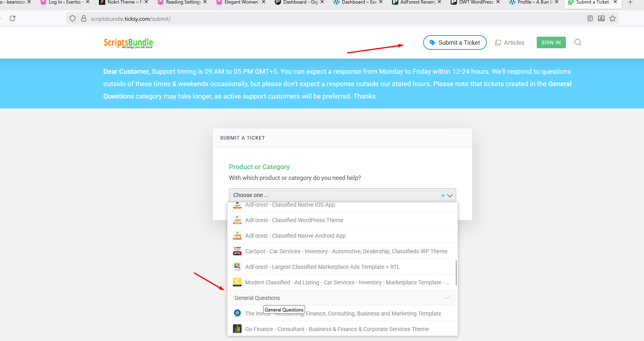Click the Product or Category heading
Screen dimensions: 644x341
pos(259,167)
